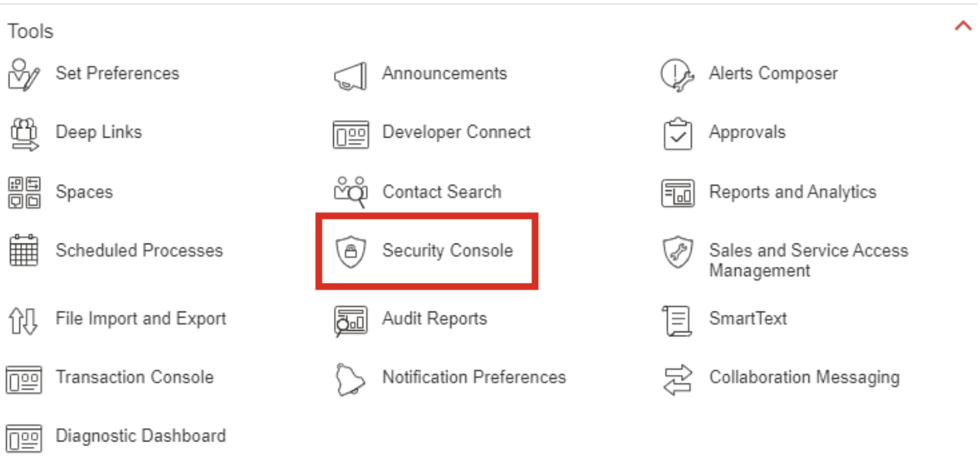
Task: Click the Alerts Composer icon
Action: (x=677, y=75)
